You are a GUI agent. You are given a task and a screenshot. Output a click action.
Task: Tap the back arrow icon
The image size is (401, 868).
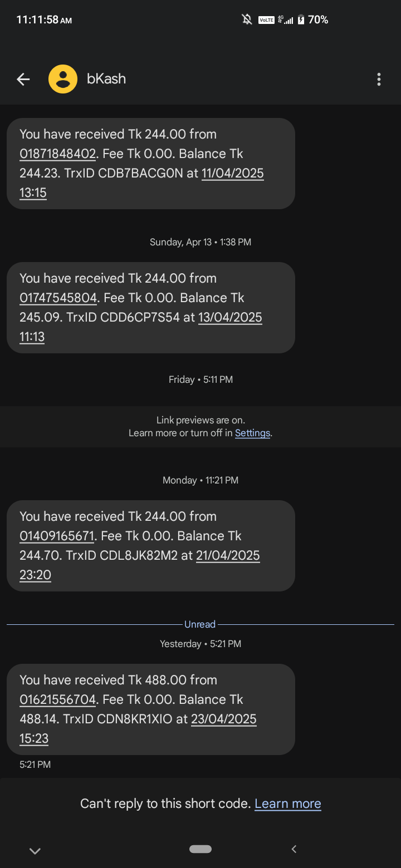23,80
